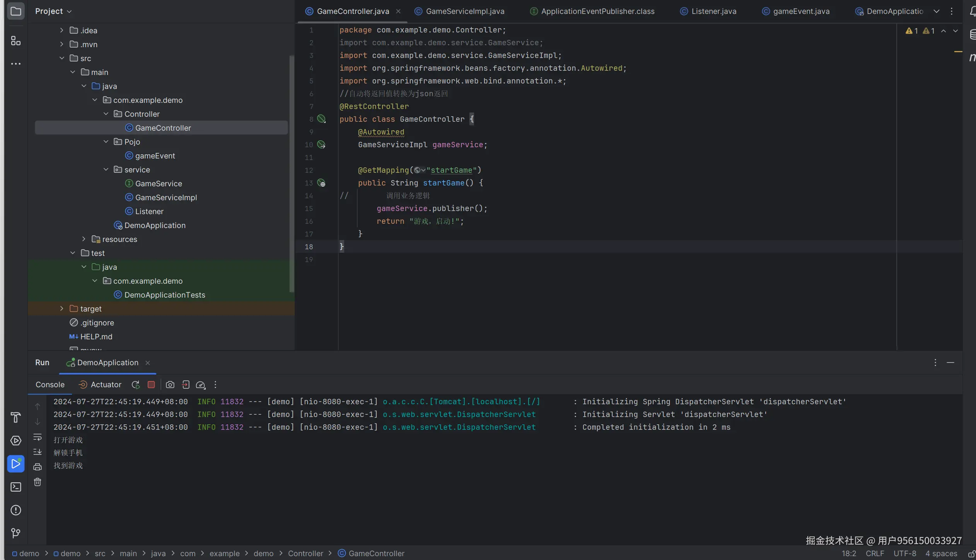Open the Listener class in the tree

click(x=149, y=211)
